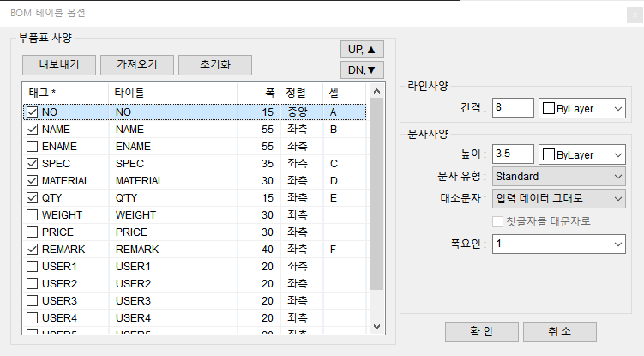
Task: Uncheck the REMARK tag checkbox
Action: pyautogui.click(x=32, y=250)
